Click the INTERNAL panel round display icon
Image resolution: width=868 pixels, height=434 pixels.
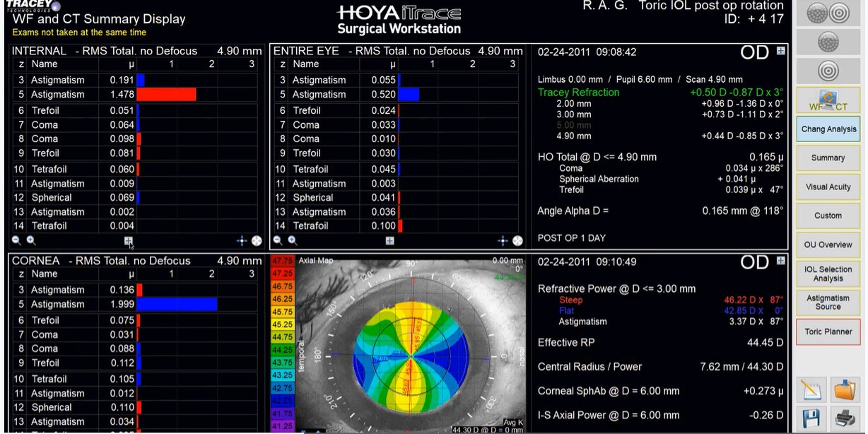[x=257, y=241]
